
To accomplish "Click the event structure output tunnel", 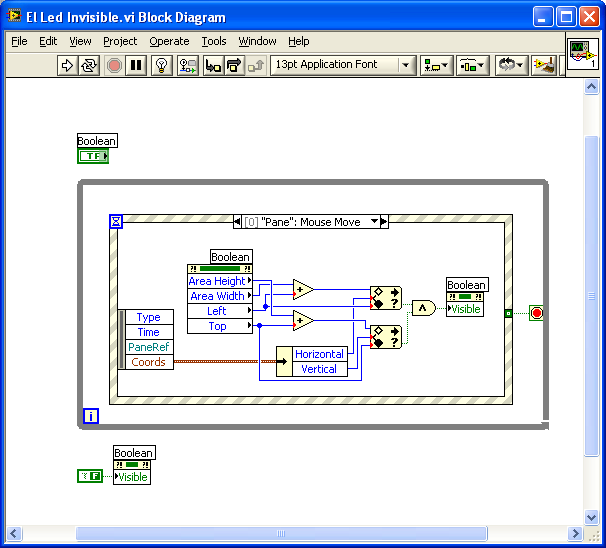I will tap(509, 313).
